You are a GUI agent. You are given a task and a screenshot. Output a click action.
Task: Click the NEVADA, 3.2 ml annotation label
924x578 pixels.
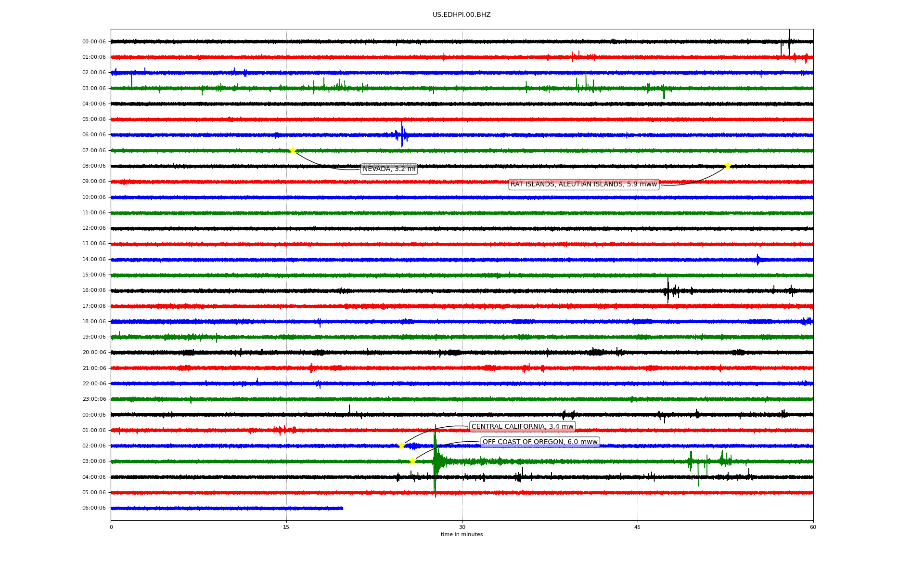tap(389, 169)
